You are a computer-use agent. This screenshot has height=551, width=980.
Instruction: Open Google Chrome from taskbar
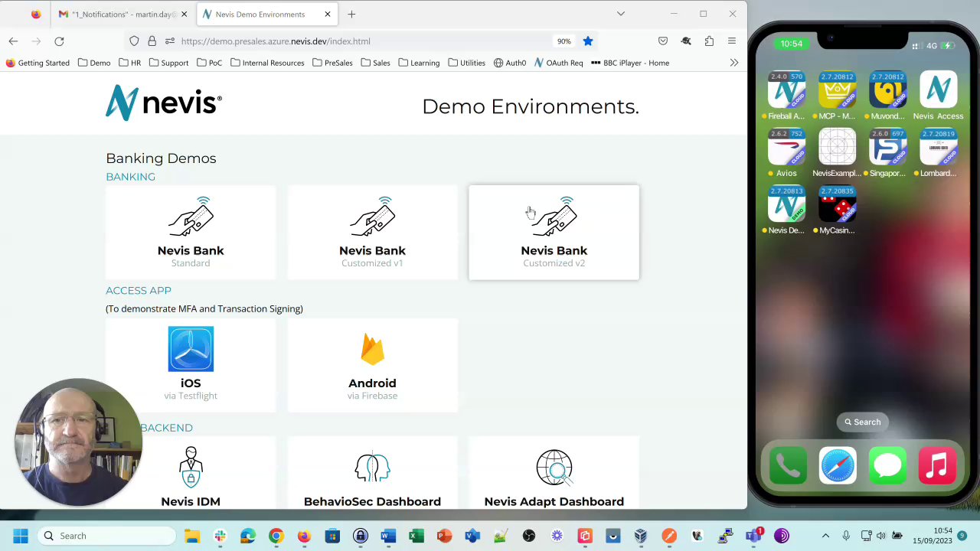(x=276, y=536)
